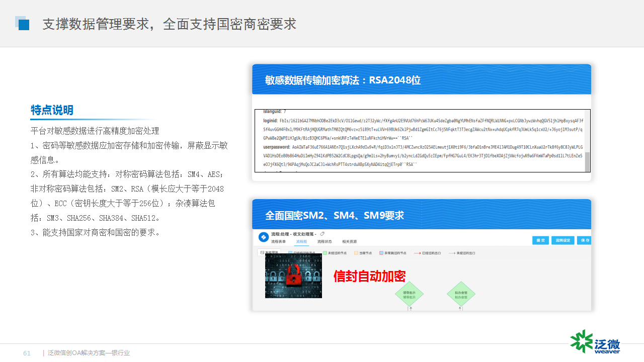The height and width of the screenshot is (362, 644).
Task: Switch to the 流程图 tab
Action: click(301, 241)
